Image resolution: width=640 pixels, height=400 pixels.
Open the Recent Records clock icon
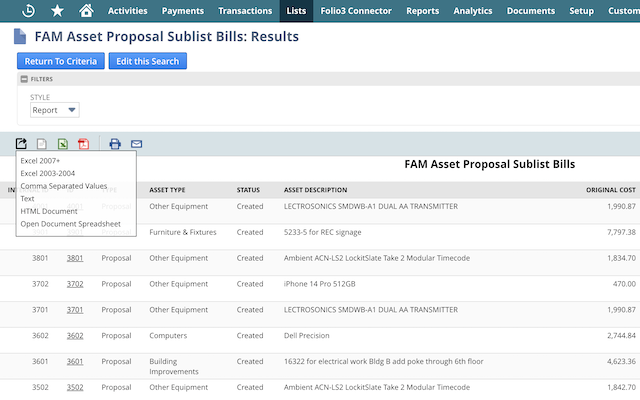click(28, 11)
